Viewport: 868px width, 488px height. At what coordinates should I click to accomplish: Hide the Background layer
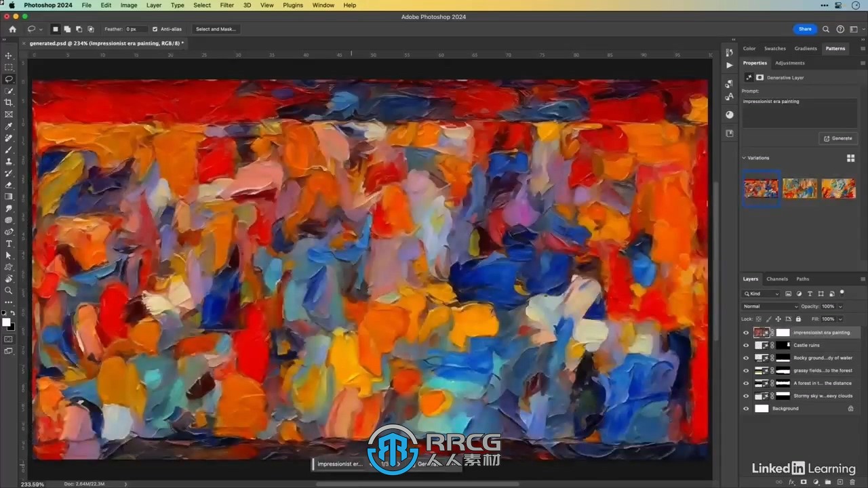pos(746,409)
